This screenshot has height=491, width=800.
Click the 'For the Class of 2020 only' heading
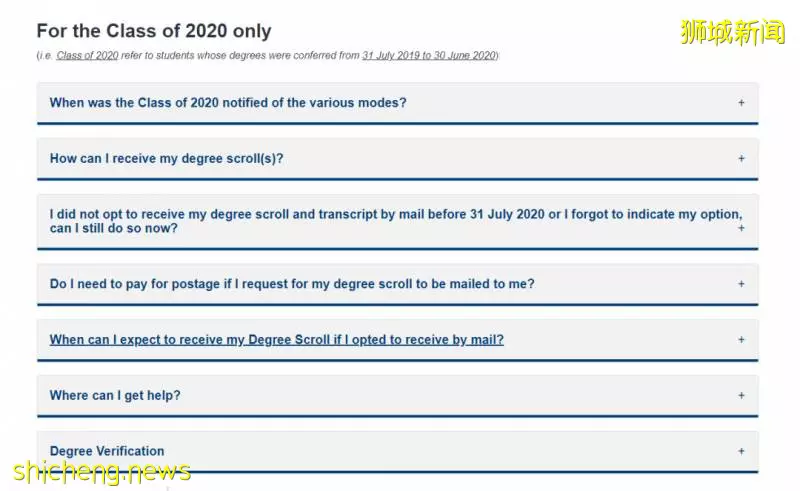[154, 31]
